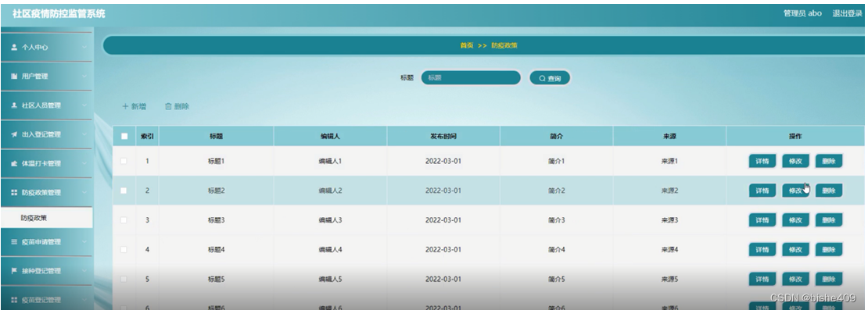Click 修改 for row 标题2

(795, 191)
